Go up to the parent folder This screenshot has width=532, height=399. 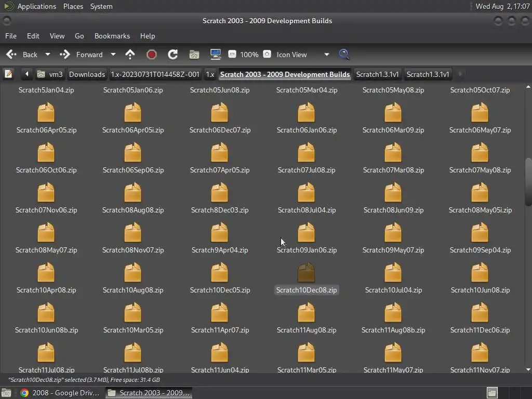click(x=130, y=54)
